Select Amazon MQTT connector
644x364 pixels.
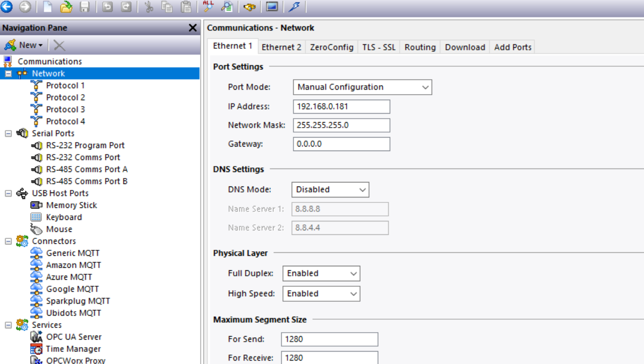[73, 265]
